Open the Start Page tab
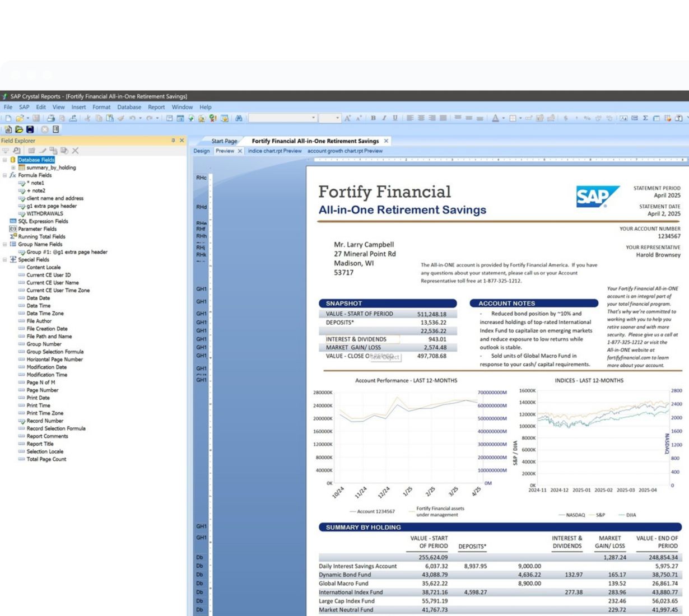The height and width of the screenshot is (616, 689). (224, 141)
